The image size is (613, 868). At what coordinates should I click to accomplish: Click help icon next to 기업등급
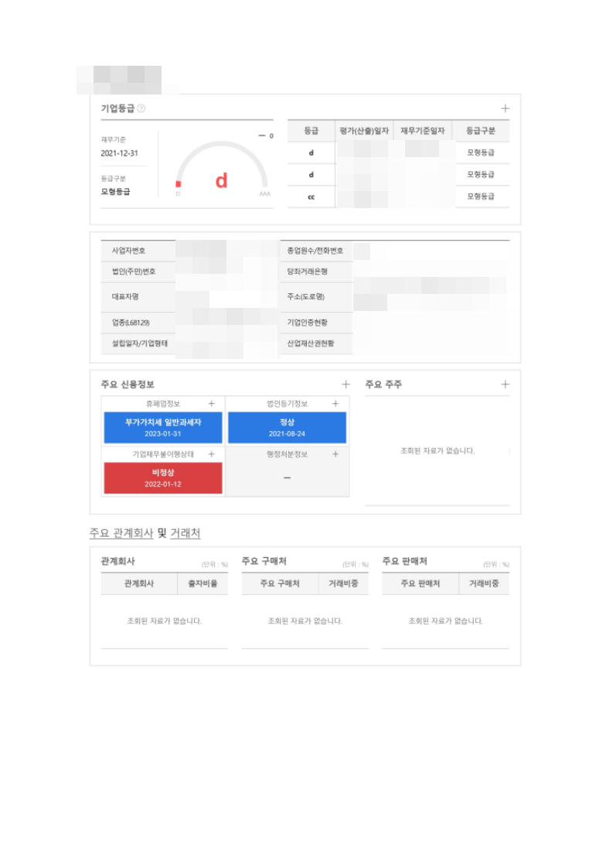[141, 108]
